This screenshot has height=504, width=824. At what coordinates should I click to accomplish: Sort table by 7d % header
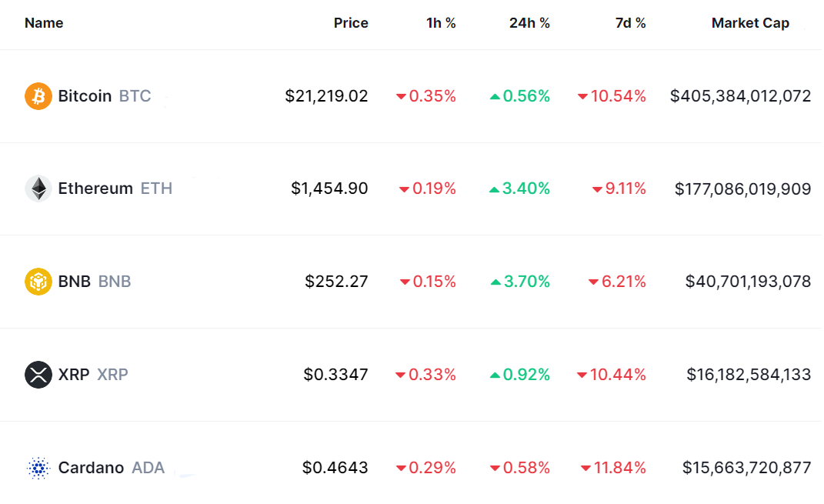click(630, 23)
